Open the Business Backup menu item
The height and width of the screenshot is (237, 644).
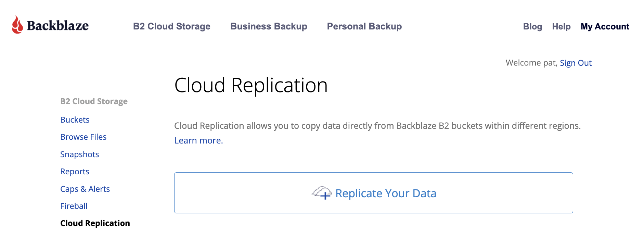(269, 26)
